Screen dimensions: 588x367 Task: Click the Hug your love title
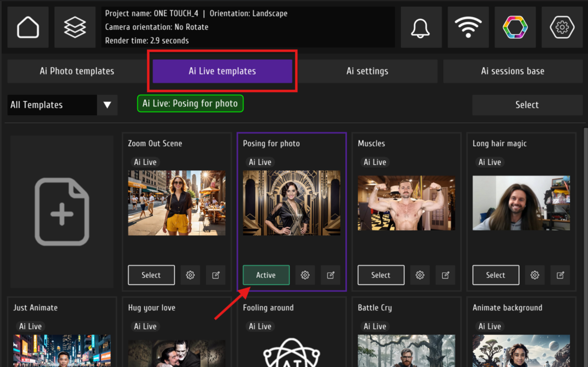pyautogui.click(x=152, y=308)
